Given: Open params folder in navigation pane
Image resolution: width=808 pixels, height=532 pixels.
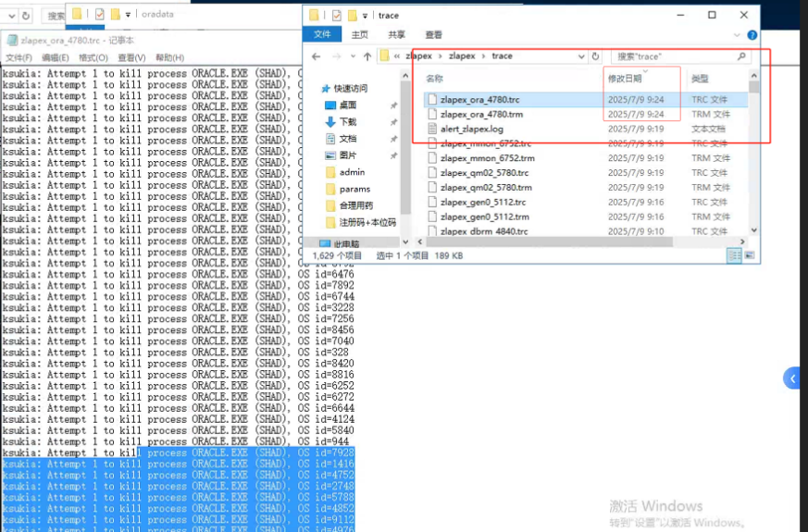Looking at the screenshot, I should click(x=354, y=189).
